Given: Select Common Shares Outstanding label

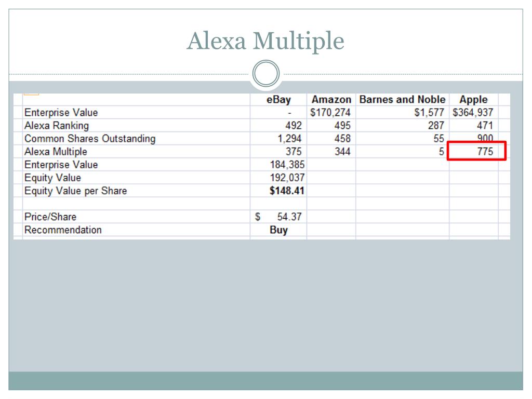Looking at the screenshot, I should point(90,139).
